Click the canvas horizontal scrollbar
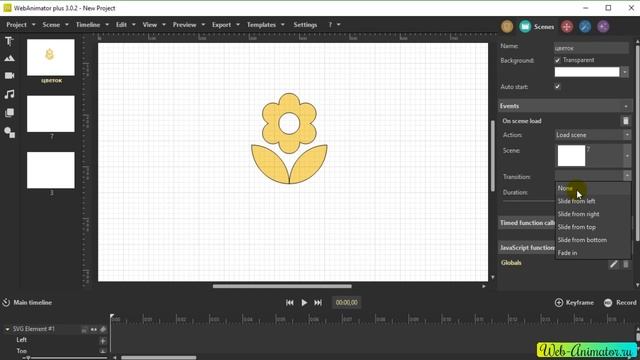 pyautogui.click(x=282, y=286)
